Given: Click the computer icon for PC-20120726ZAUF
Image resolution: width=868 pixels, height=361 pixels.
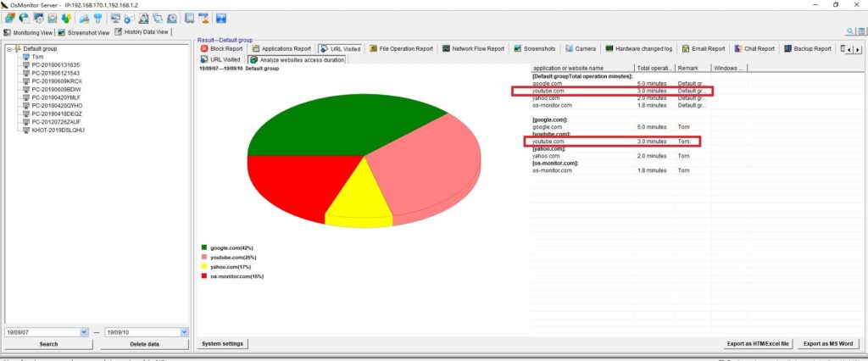Looking at the screenshot, I should coord(26,122).
